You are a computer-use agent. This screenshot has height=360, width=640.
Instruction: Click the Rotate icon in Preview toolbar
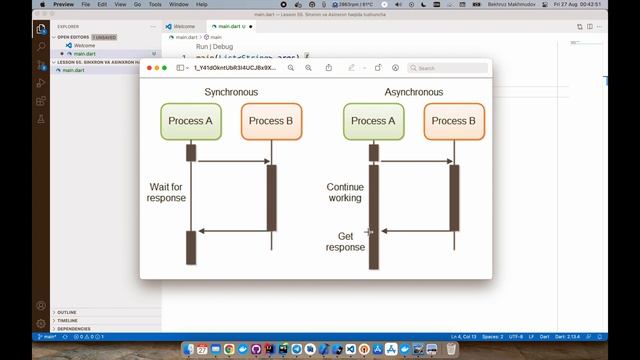[378, 68]
